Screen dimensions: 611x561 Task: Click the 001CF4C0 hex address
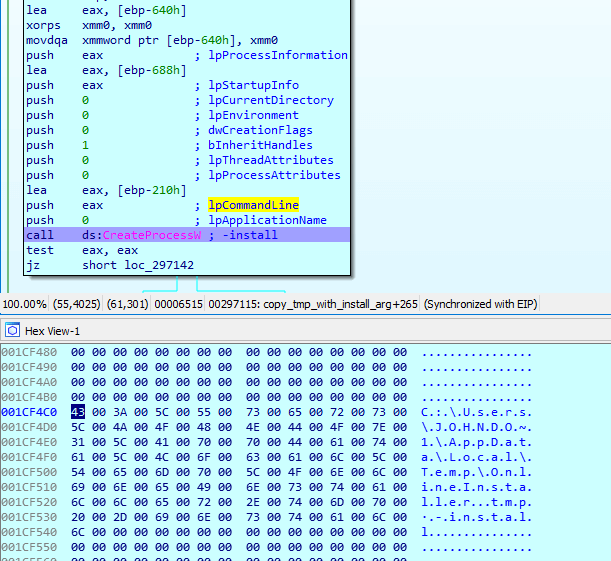[x=29, y=412]
